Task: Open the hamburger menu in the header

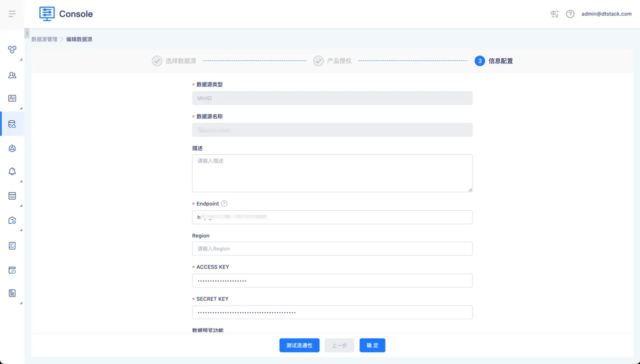Action: point(12,14)
